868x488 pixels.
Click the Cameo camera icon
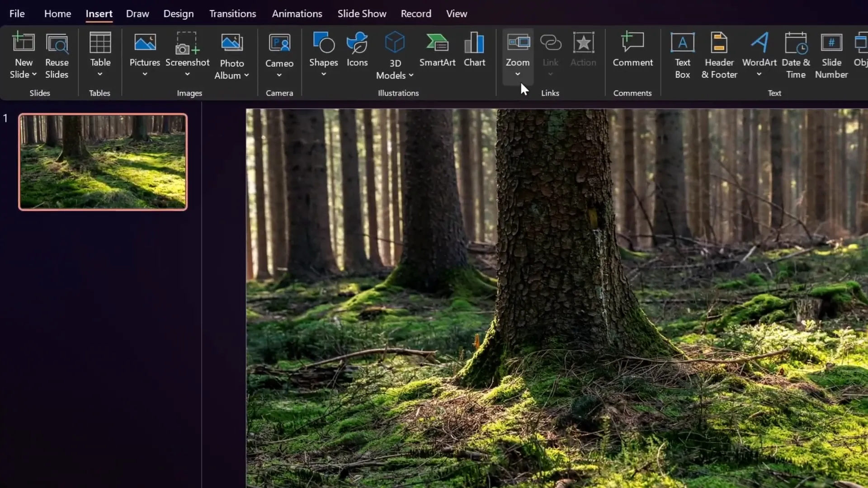tap(279, 43)
